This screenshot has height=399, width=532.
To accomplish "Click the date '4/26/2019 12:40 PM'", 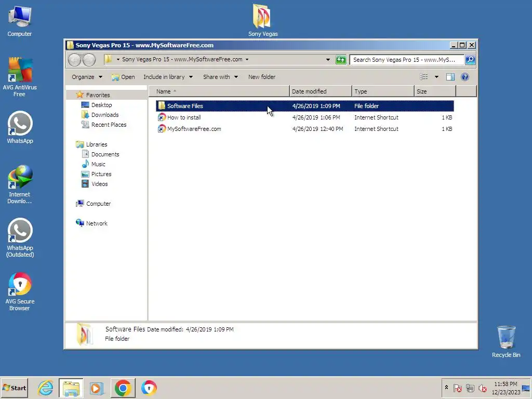I will (317, 129).
